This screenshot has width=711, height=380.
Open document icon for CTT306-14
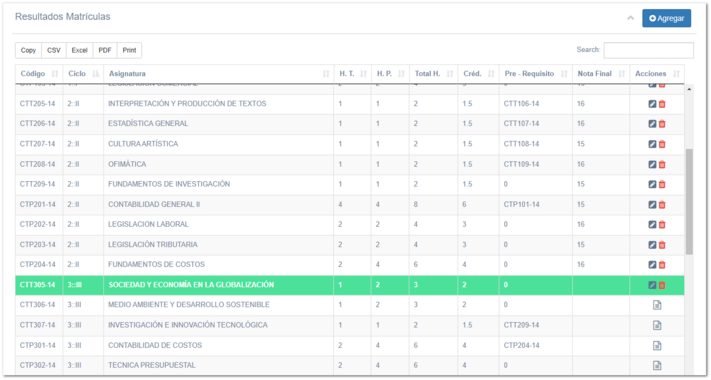pyautogui.click(x=657, y=305)
